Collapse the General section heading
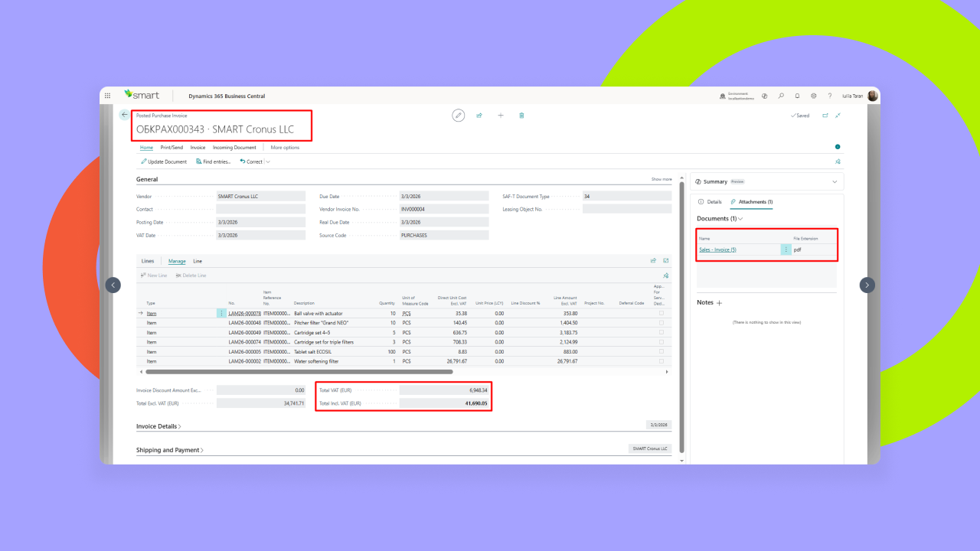The width and height of the screenshot is (980, 551). (x=147, y=179)
